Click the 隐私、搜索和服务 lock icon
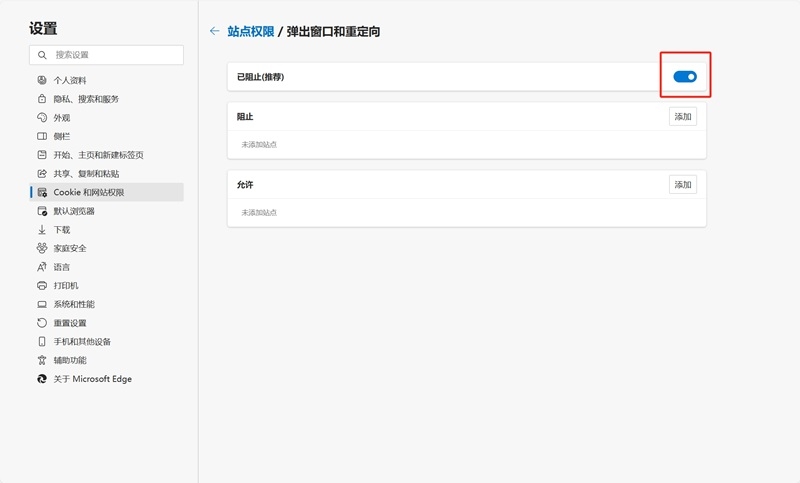800x483 pixels. tap(42, 98)
